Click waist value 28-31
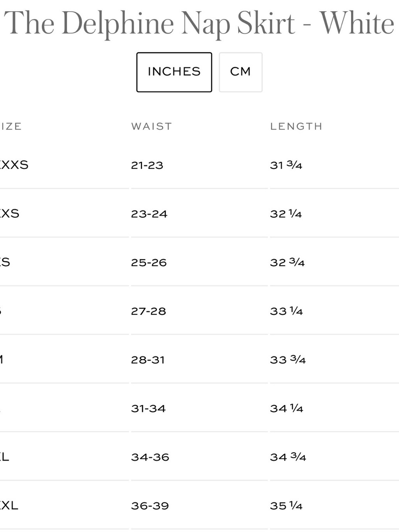The width and height of the screenshot is (399, 532). (x=148, y=360)
